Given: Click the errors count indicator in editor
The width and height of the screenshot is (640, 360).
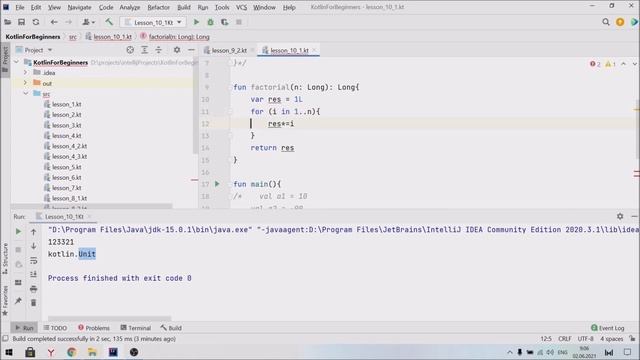Looking at the screenshot, I should coord(595,64).
